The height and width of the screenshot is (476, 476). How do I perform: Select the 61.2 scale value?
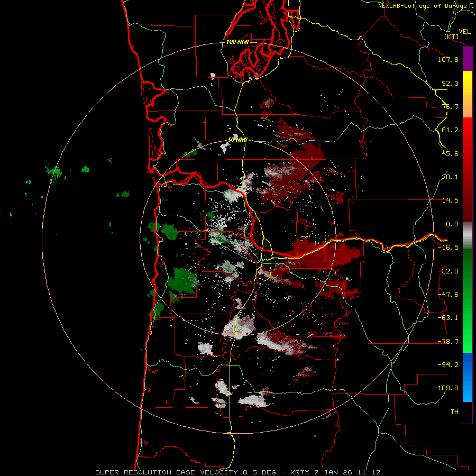click(450, 130)
